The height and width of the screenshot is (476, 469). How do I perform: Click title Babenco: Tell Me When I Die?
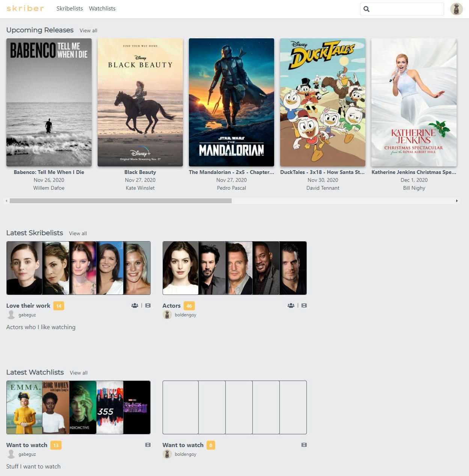pyautogui.click(x=49, y=172)
